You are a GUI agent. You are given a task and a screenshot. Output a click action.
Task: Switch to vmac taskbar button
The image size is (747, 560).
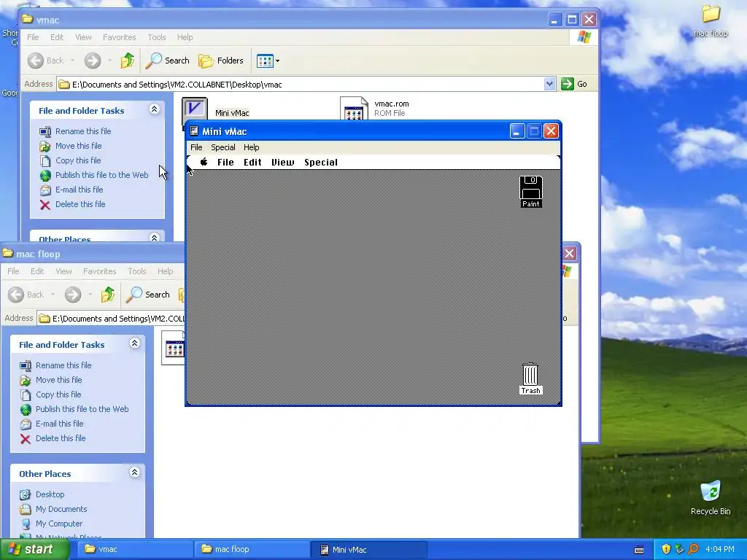point(134,550)
